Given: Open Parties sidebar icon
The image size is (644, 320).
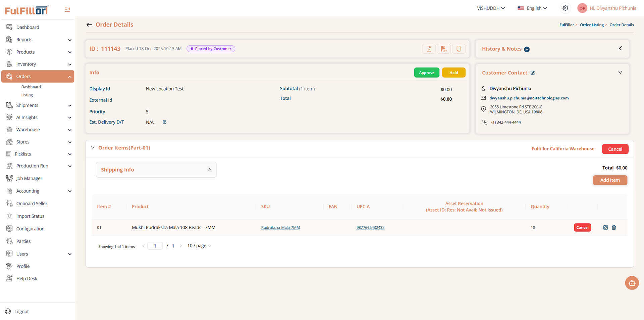Looking at the screenshot, I should pos(9,241).
